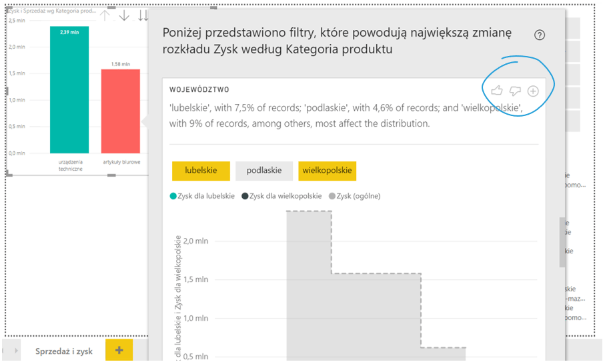Click the Zysk dla lubelskie legend entry
605x364 pixels.
tap(203, 196)
